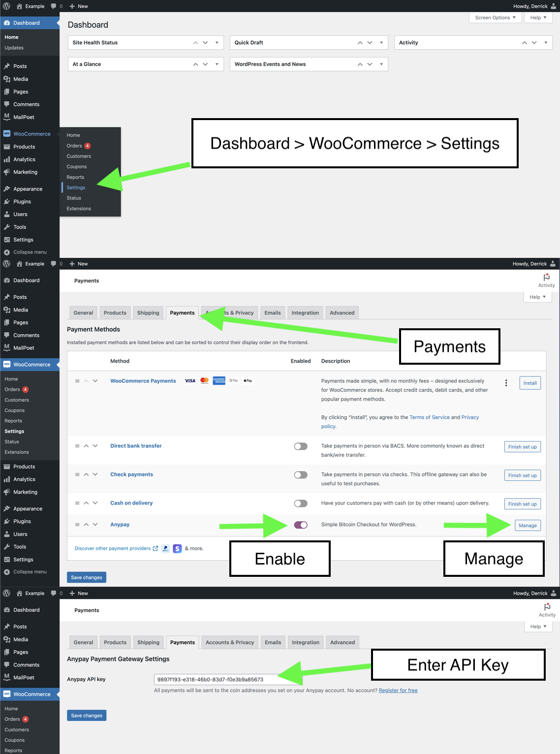Toggle the Site Health Status panel triangle
560x754 pixels.
217,43
